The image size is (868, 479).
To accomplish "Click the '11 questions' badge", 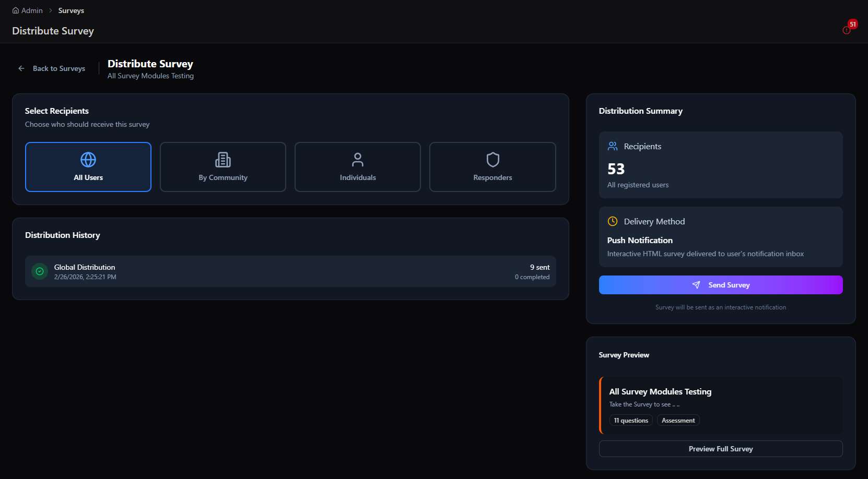I will (631, 420).
